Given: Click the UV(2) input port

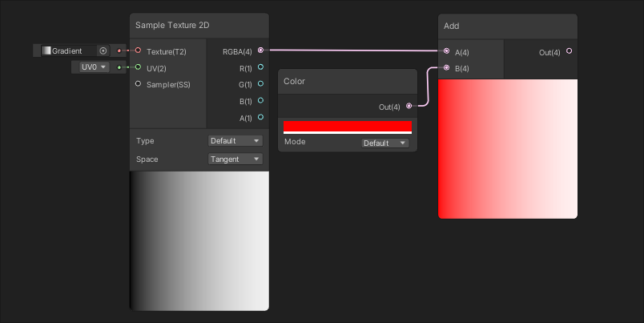Looking at the screenshot, I should pos(138,67).
